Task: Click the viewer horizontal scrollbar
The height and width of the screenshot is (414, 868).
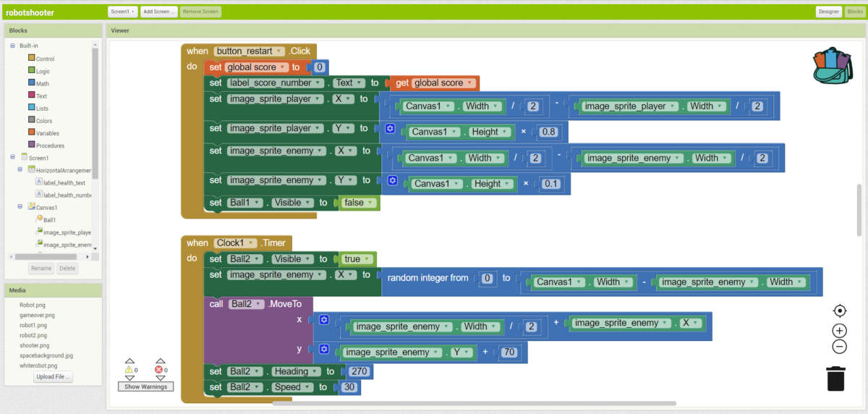Action: 474,403
